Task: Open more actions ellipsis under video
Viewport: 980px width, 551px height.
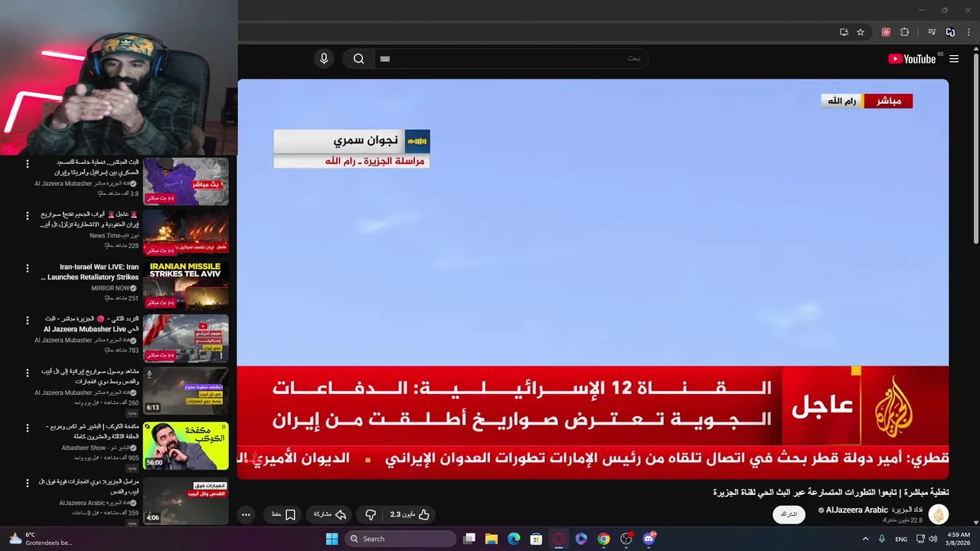Action: coord(246,514)
